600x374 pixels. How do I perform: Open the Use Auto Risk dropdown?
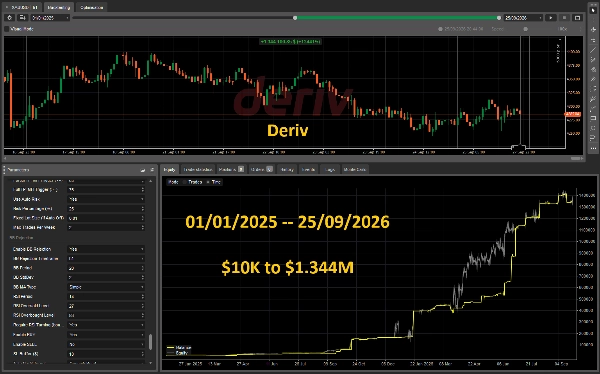[x=106, y=199]
